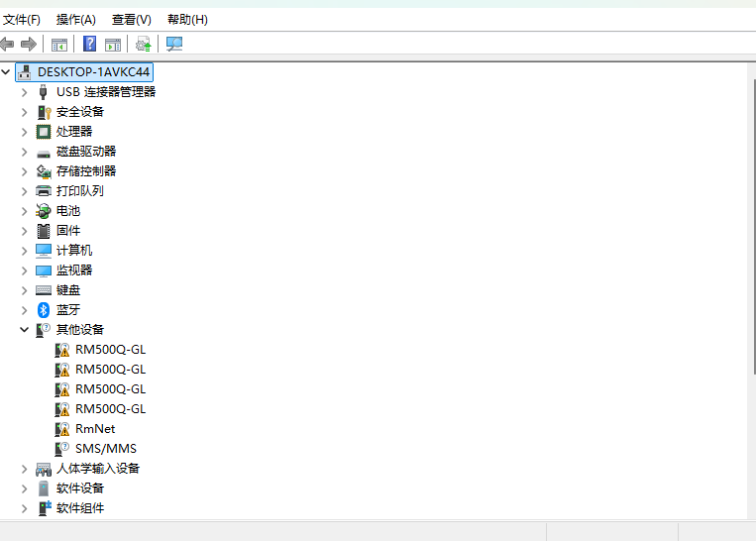Viewport: 756px width, 541px height.
Task: Click the SMS/MMS unknown device icon
Action: point(62,449)
